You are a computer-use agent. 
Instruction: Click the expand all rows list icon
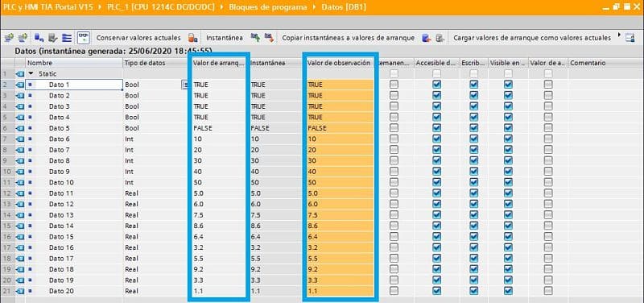tap(67, 38)
